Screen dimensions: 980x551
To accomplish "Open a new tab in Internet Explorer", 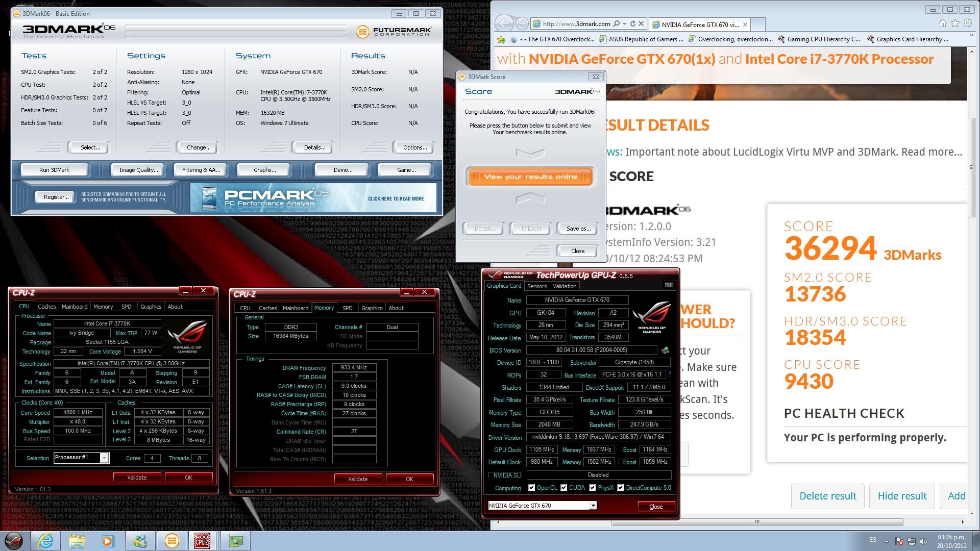I will point(758,24).
